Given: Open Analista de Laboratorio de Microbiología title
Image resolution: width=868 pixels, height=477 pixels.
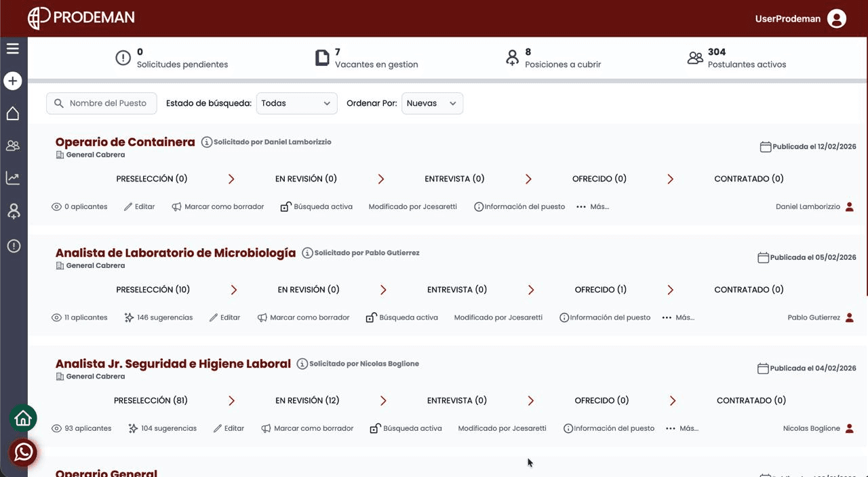Looking at the screenshot, I should 176,252.
